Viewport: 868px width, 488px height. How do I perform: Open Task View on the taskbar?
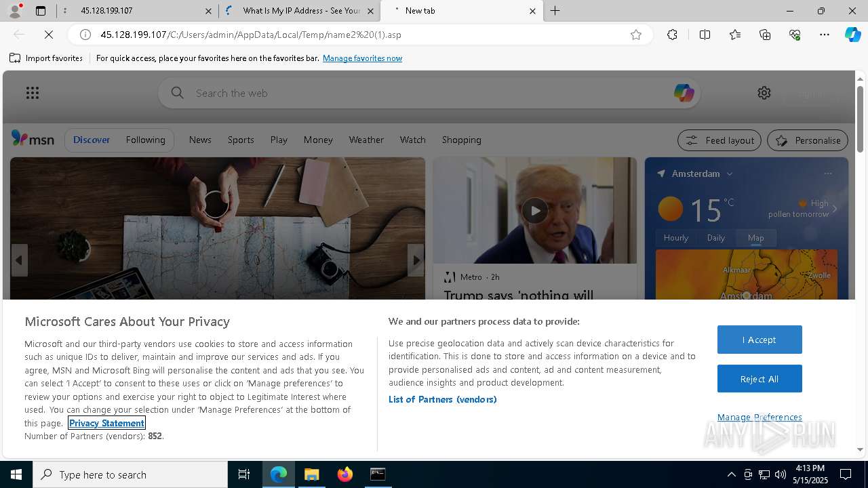[x=244, y=474]
